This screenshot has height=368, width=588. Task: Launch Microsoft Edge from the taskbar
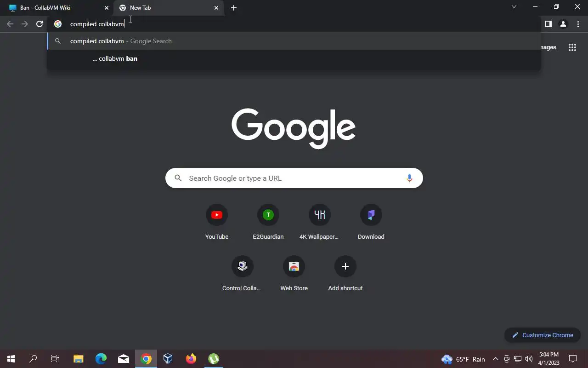(x=101, y=359)
